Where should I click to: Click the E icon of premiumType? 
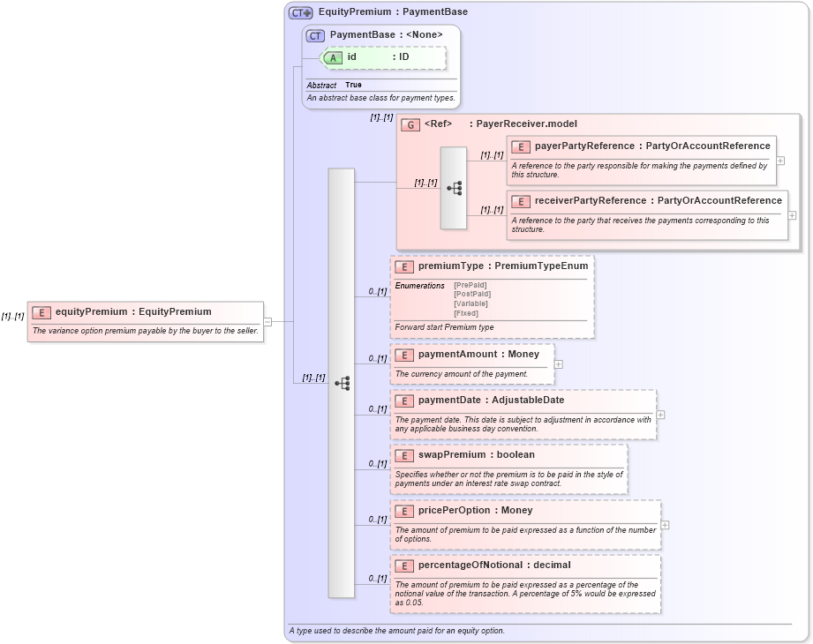404,266
